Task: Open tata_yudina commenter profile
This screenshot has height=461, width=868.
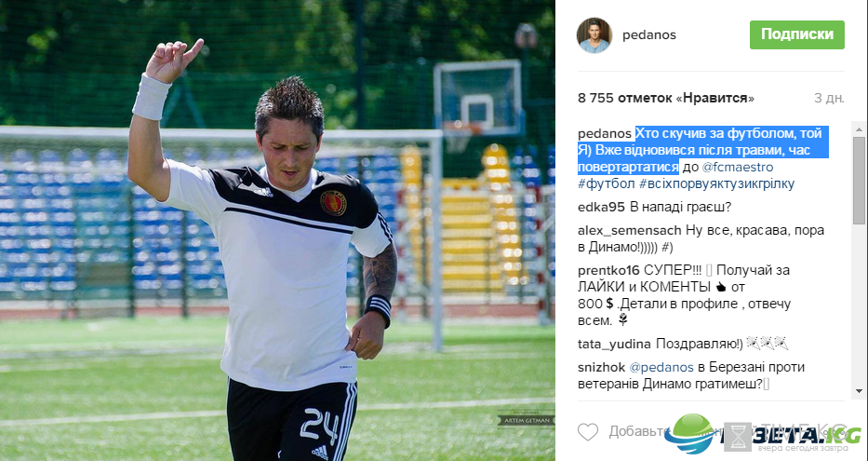Action: [614, 344]
